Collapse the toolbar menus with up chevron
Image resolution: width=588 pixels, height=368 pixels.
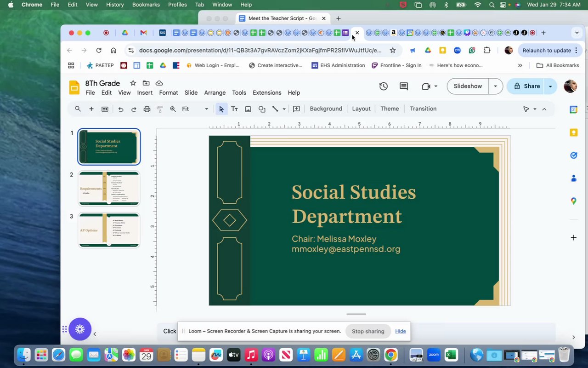[x=544, y=109]
